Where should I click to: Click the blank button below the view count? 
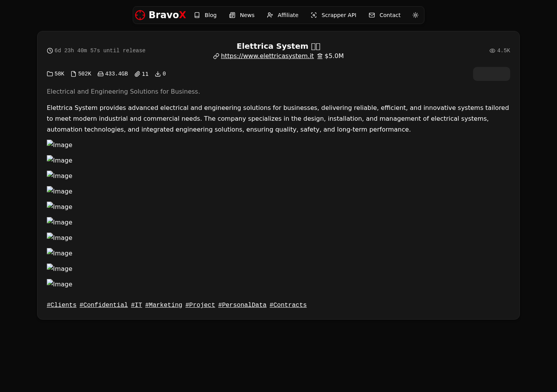coord(492,74)
